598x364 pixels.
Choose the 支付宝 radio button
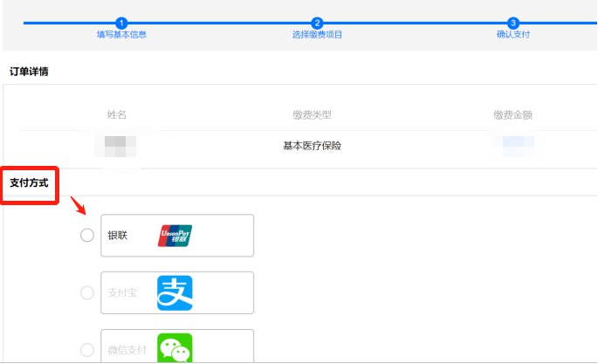coord(87,293)
